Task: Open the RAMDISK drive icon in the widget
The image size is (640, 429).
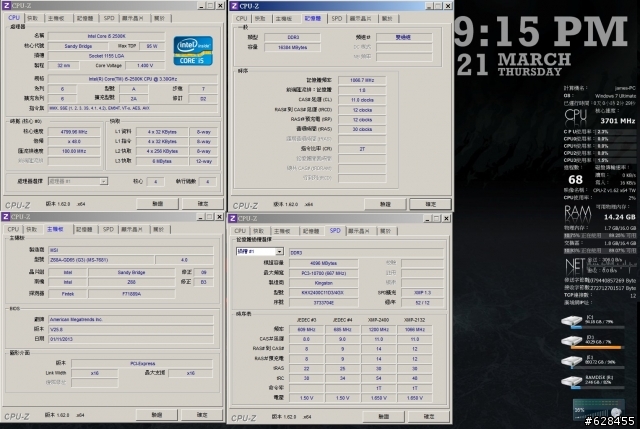Action: (x=571, y=381)
